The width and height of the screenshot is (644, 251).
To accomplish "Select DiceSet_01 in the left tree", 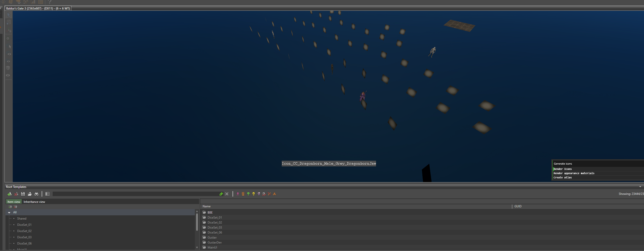I will 24,225.
